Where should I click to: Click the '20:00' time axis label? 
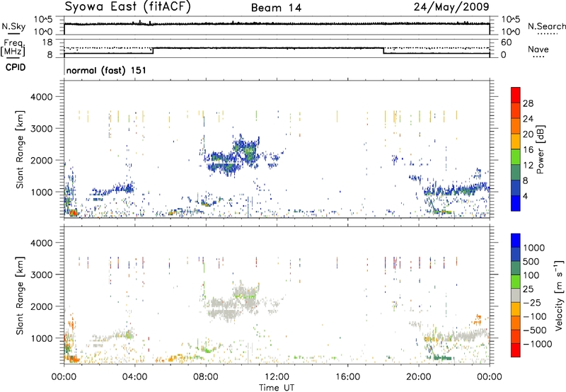(x=418, y=377)
